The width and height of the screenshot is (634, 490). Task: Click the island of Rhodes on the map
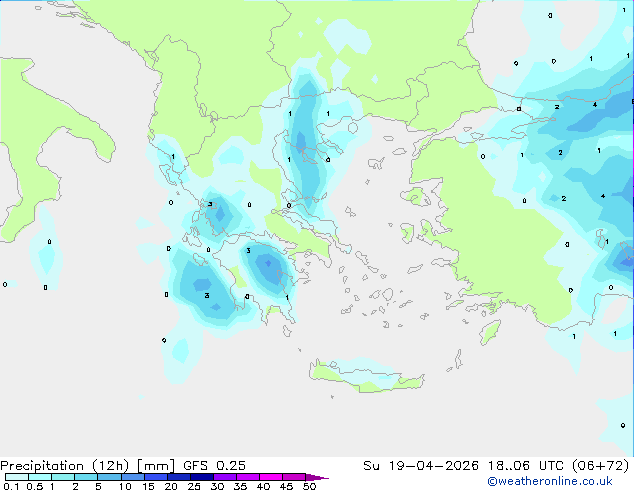[x=490, y=332]
